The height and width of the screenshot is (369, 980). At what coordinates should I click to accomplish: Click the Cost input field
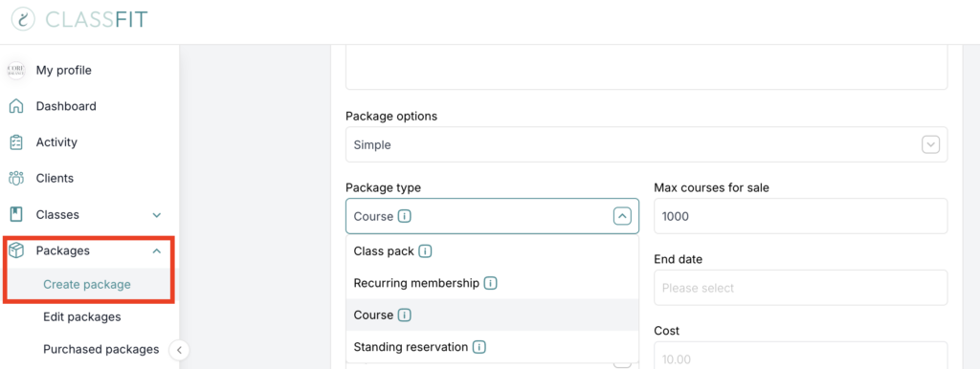pos(801,356)
